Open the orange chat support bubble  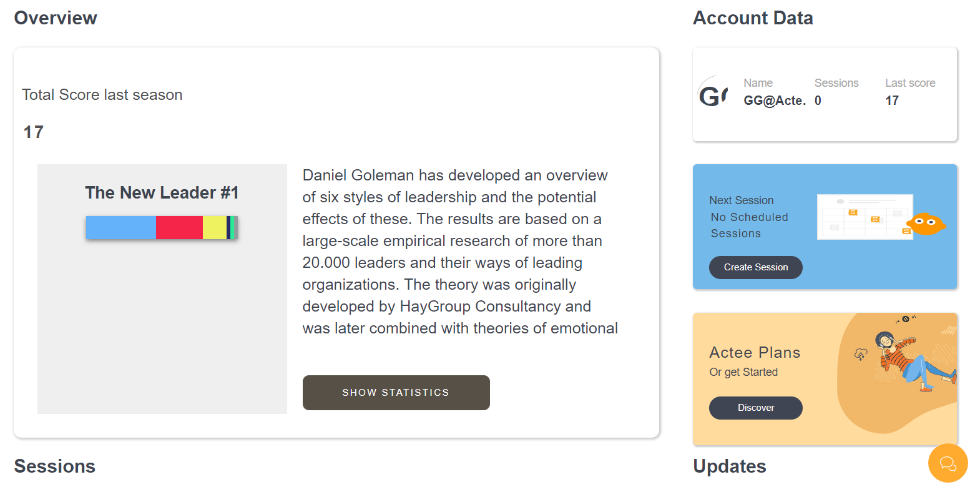(x=948, y=463)
